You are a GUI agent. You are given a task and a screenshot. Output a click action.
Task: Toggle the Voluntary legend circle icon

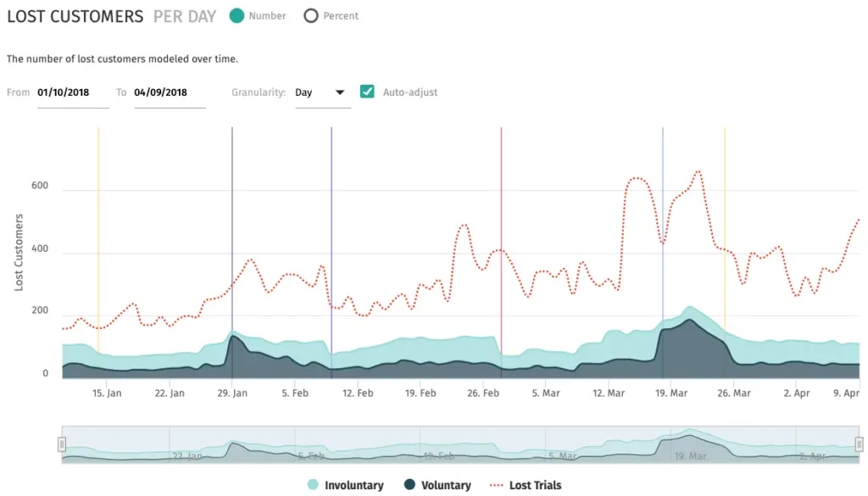coord(409,485)
